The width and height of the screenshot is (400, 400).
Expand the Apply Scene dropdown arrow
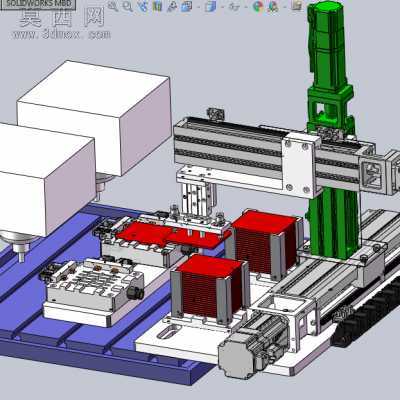[x=285, y=7]
